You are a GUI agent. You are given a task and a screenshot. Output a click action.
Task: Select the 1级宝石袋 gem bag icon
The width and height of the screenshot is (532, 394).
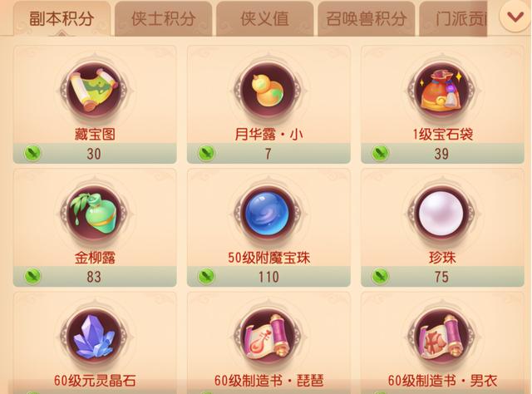tap(442, 91)
